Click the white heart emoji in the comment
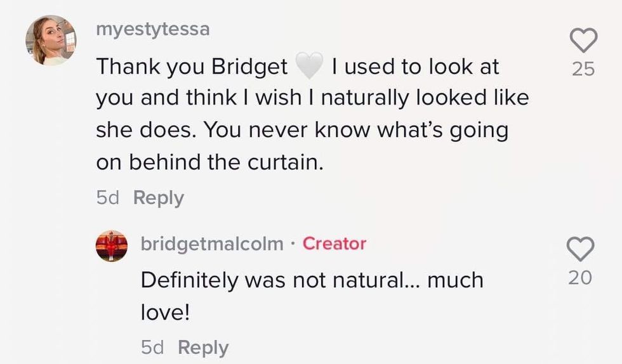The height and width of the screenshot is (364, 622). (x=309, y=67)
